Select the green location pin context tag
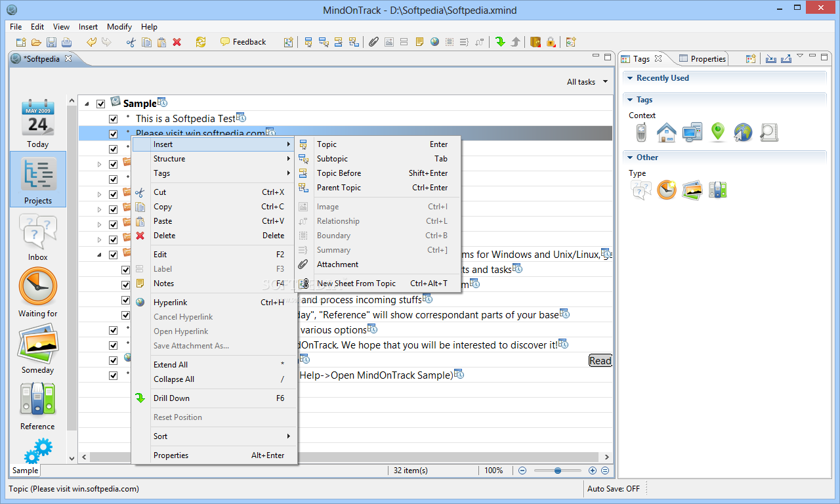Viewport: 840px width, 504px height. (718, 133)
